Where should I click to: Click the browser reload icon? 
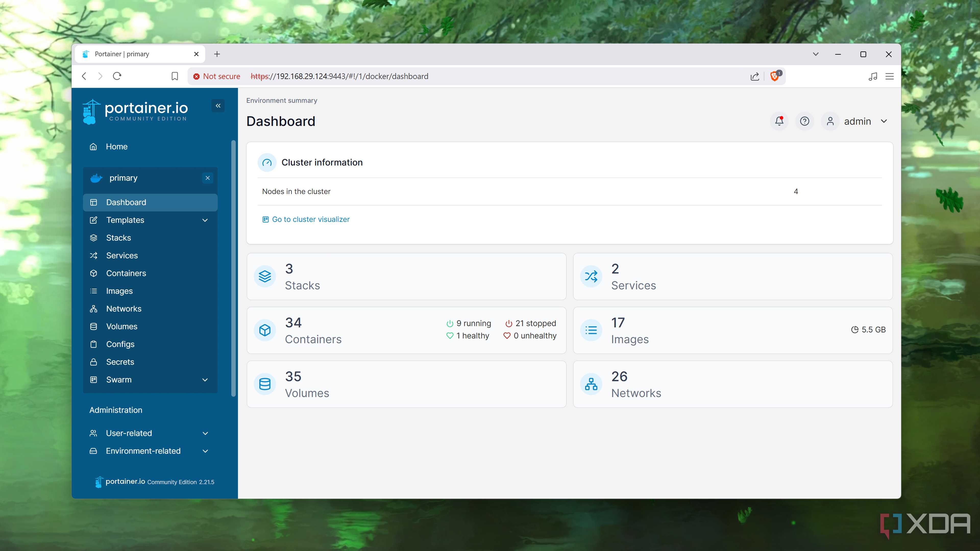[x=117, y=76]
